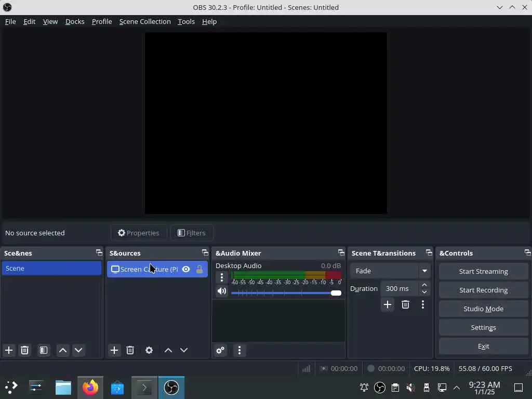The image size is (532, 399).
Task: Open the Fade transition dropdown
Action: [x=390, y=271]
